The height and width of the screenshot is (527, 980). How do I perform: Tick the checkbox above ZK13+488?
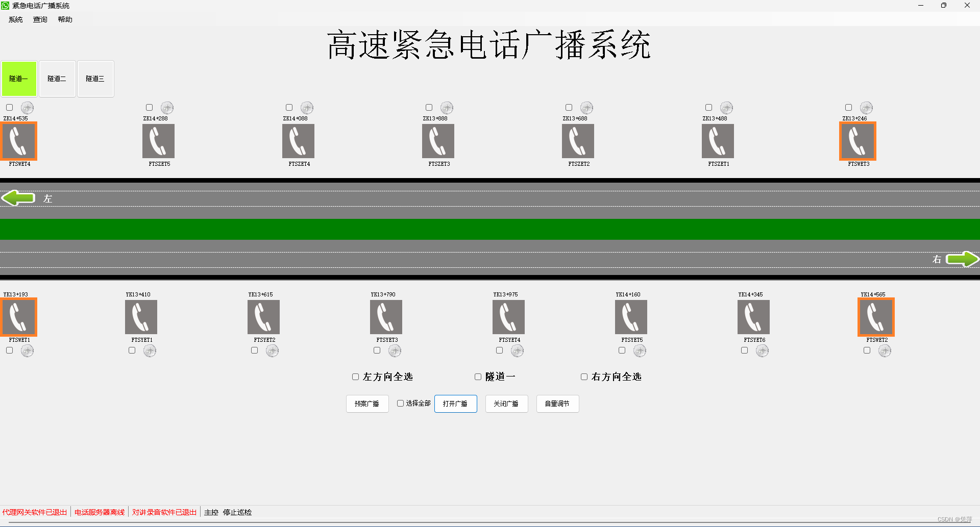tap(709, 108)
